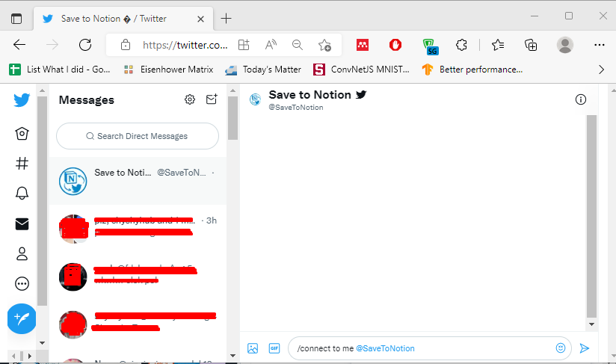
Task: Open browser Settings and more menu
Action: click(600, 45)
